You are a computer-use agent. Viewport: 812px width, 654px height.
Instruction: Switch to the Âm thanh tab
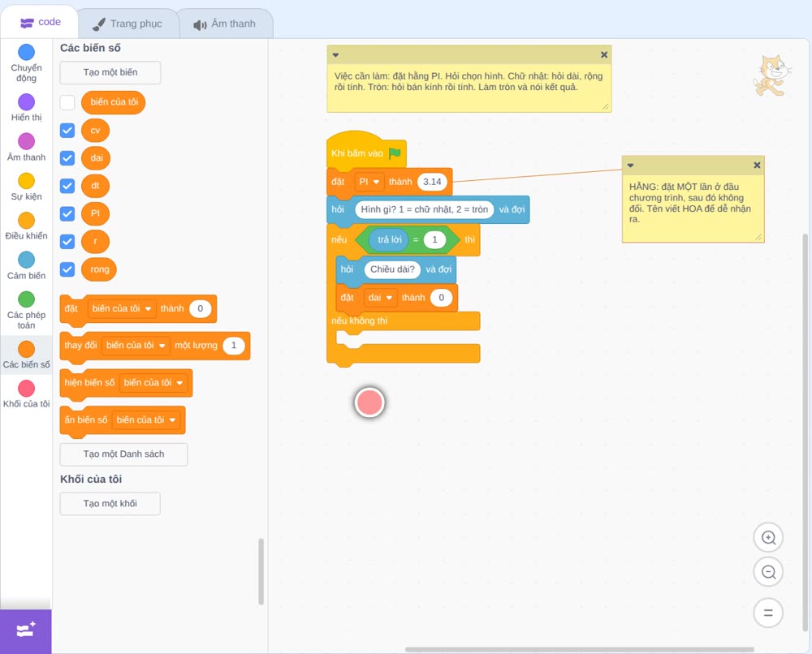click(x=225, y=24)
